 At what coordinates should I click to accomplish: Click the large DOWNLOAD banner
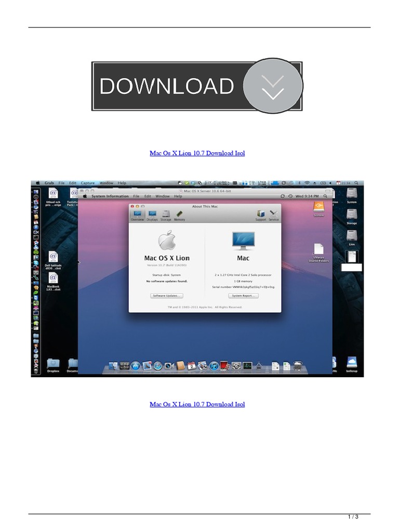(197, 86)
